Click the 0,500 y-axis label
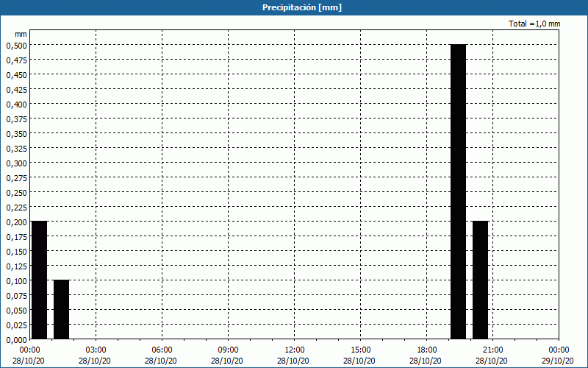Viewport: 588px width, 368px height. tap(16, 45)
